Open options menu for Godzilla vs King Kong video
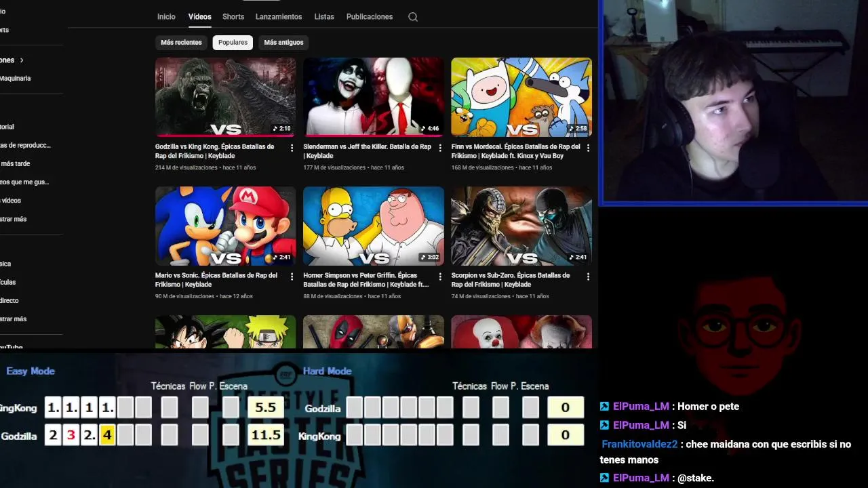The width and height of the screenshot is (868, 488). pyautogui.click(x=292, y=148)
